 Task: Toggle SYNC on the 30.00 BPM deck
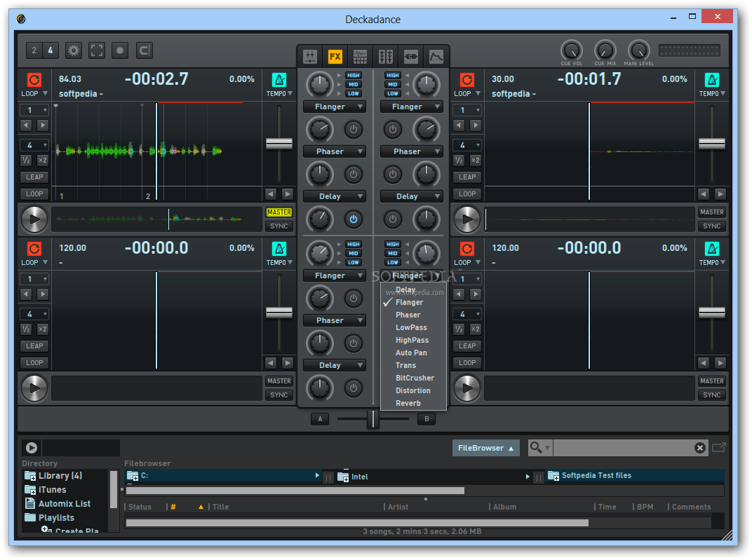tap(712, 226)
